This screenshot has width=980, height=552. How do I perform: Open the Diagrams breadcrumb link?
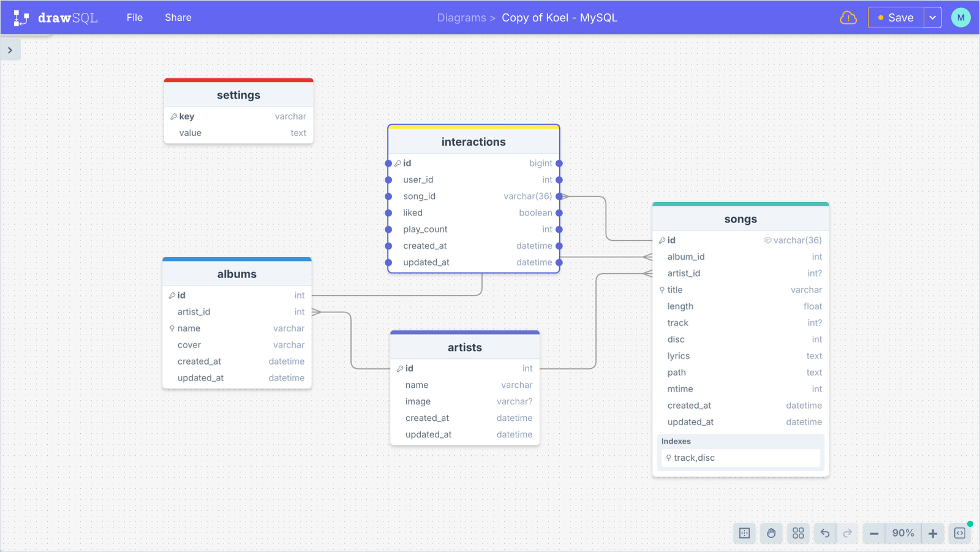462,18
